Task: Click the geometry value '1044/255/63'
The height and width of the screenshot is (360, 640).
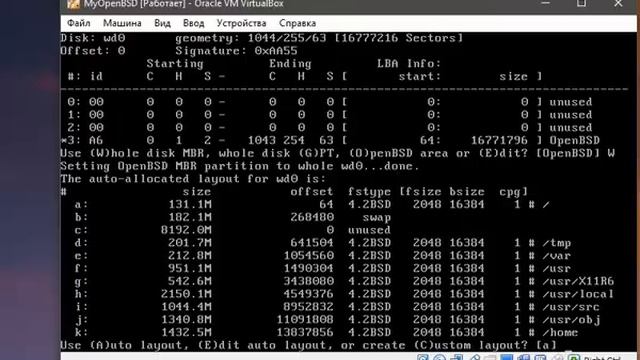Action: (287, 38)
